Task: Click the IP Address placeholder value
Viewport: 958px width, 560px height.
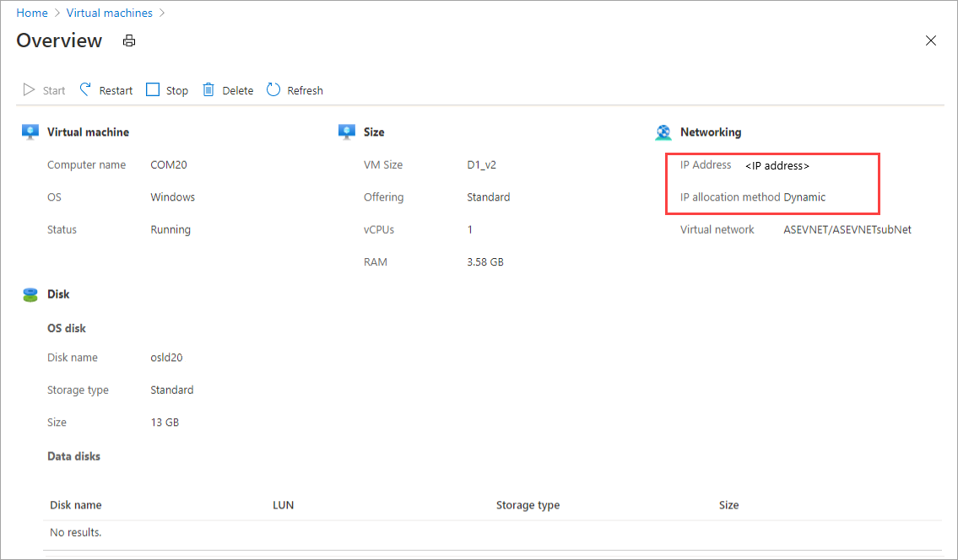Action: click(777, 165)
